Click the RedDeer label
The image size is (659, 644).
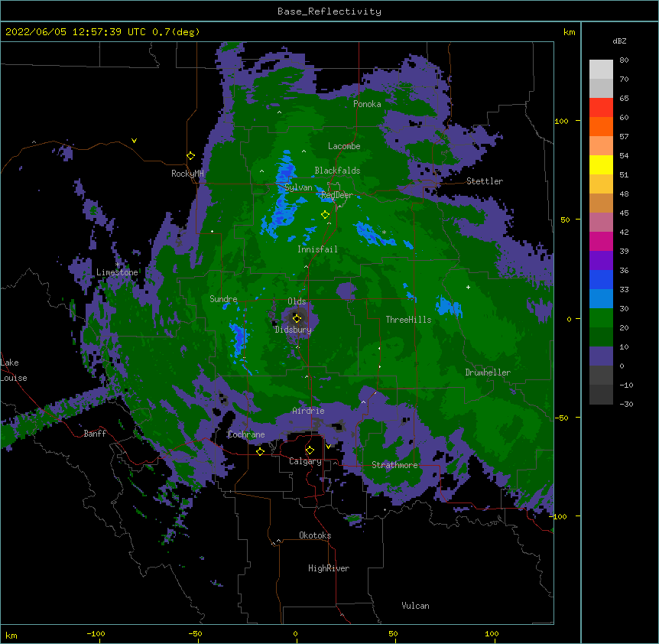[337, 195]
